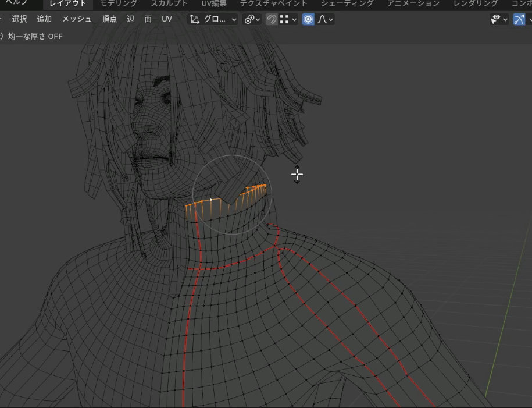Open the 選択 menu

coord(19,19)
